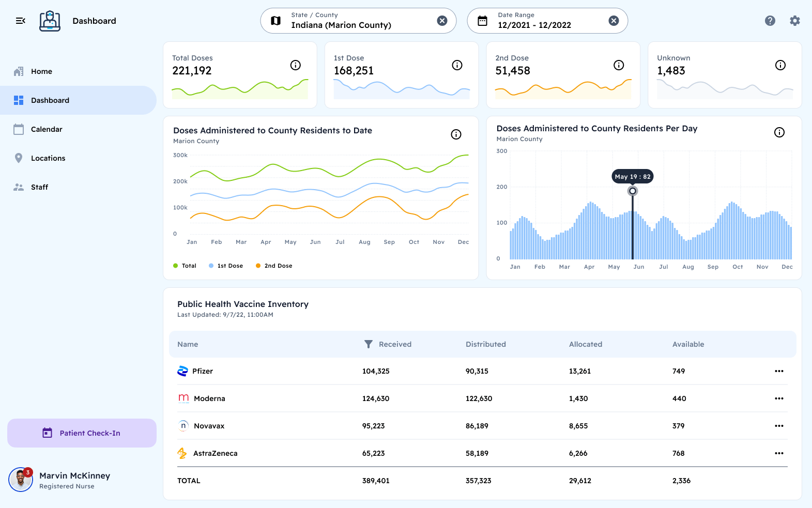Screen dimensions: 812x508
Task: Click the May 19 marker on chart
Action: click(x=632, y=191)
